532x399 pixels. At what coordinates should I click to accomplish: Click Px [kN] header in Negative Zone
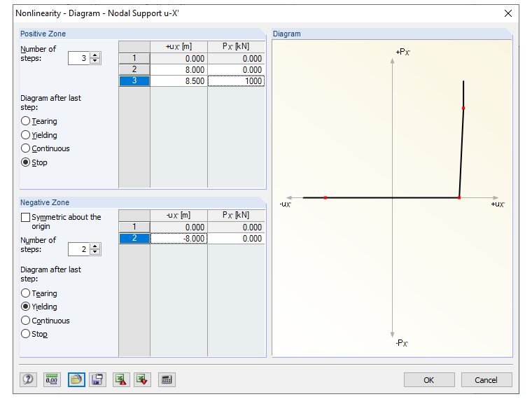click(236, 215)
